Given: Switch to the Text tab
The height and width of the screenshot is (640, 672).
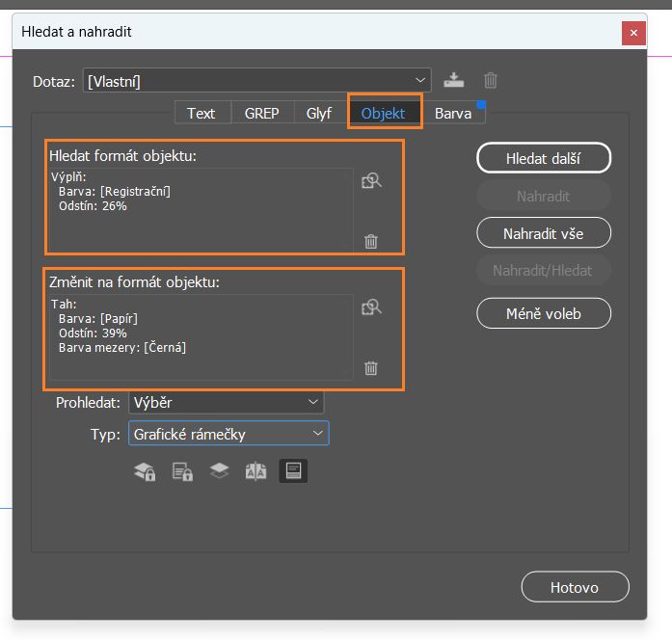Looking at the screenshot, I should [x=201, y=113].
